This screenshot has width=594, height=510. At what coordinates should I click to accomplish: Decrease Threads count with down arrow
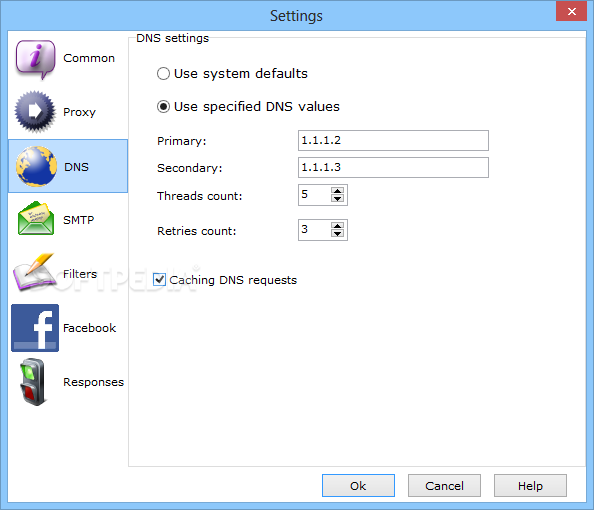(x=337, y=199)
